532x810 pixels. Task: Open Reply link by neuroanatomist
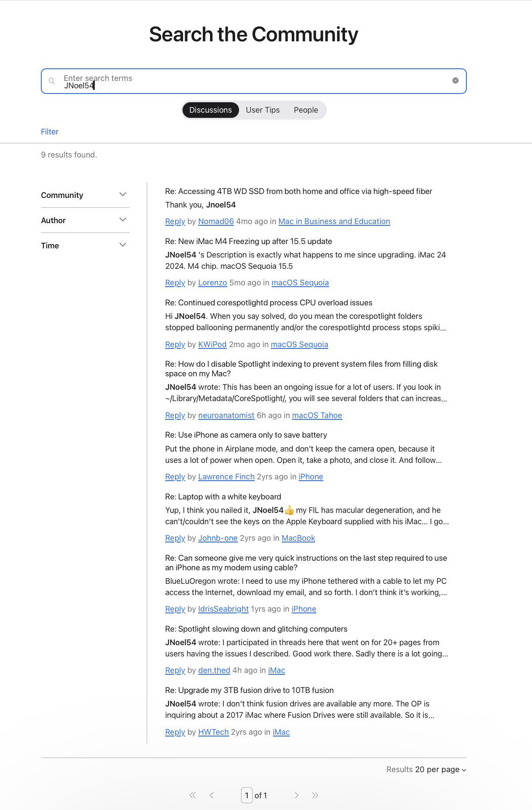tap(175, 415)
